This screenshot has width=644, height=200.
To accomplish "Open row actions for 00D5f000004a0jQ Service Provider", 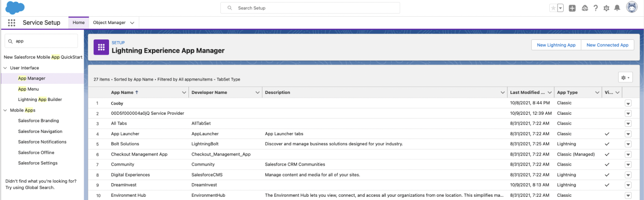I will tap(628, 113).
